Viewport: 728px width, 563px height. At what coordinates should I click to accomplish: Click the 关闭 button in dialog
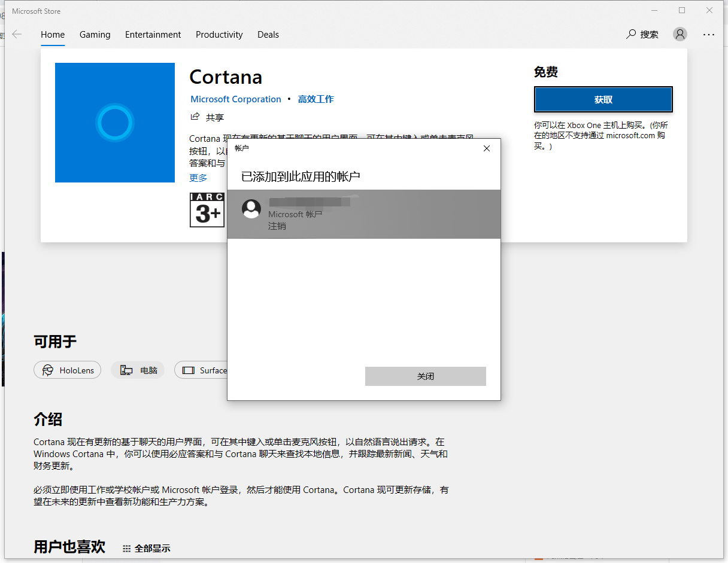click(x=425, y=376)
